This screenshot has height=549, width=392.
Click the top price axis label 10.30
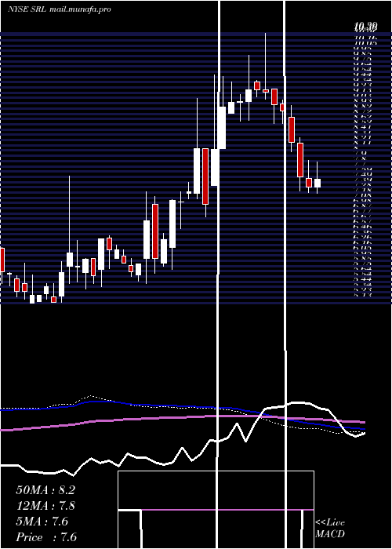[365, 26]
